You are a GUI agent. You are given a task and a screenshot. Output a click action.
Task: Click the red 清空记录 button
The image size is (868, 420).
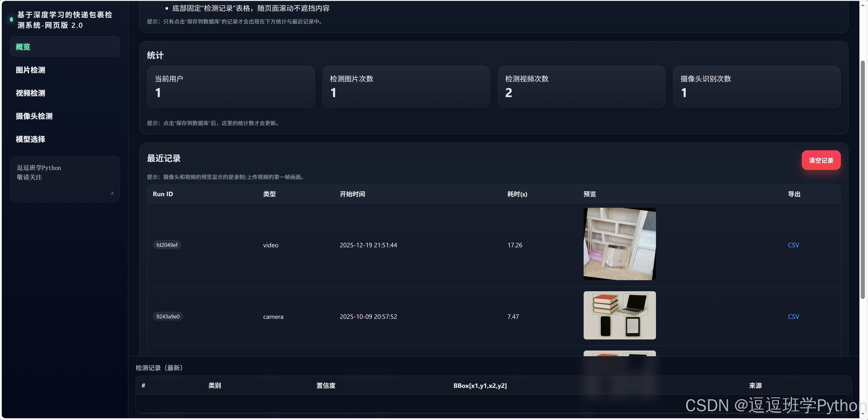[x=821, y=160]
